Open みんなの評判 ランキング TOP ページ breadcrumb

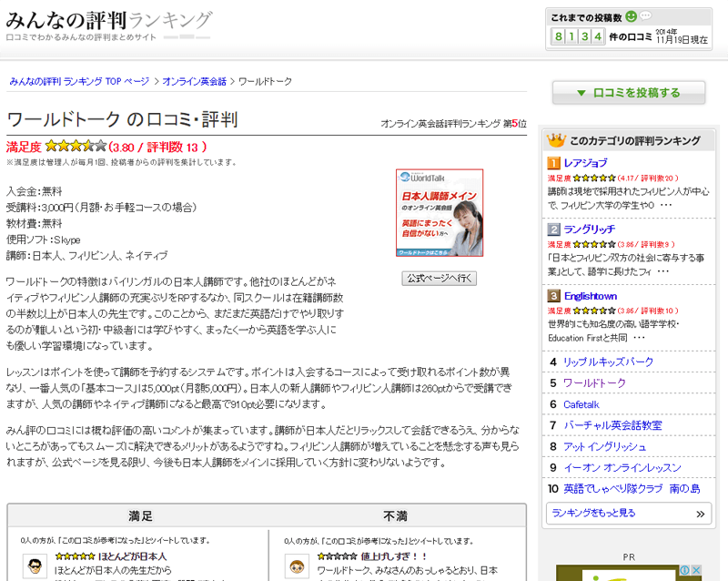coord(79,81)
